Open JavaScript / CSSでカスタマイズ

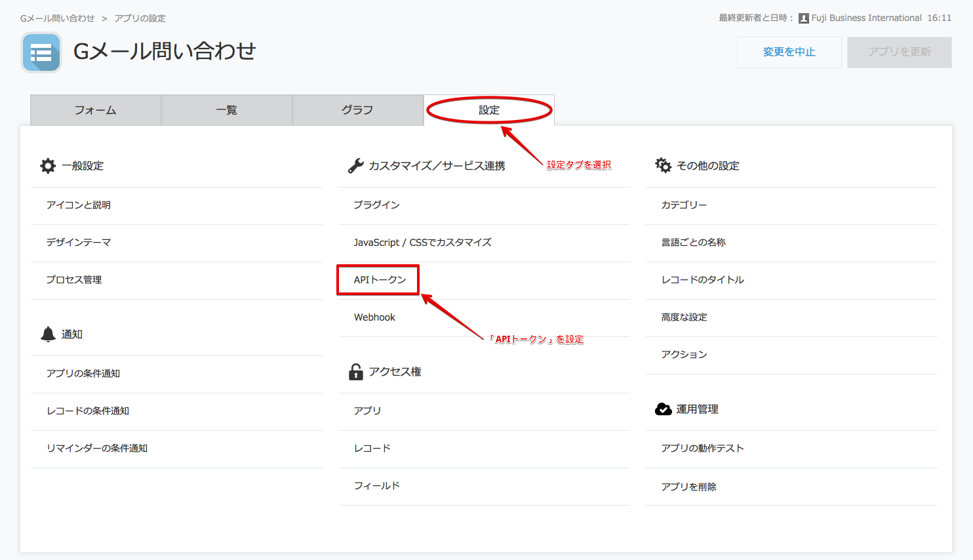422,243
